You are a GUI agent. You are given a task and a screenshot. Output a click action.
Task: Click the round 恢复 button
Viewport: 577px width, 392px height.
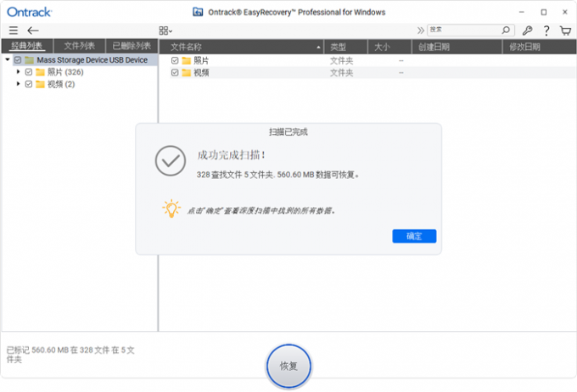288,366
